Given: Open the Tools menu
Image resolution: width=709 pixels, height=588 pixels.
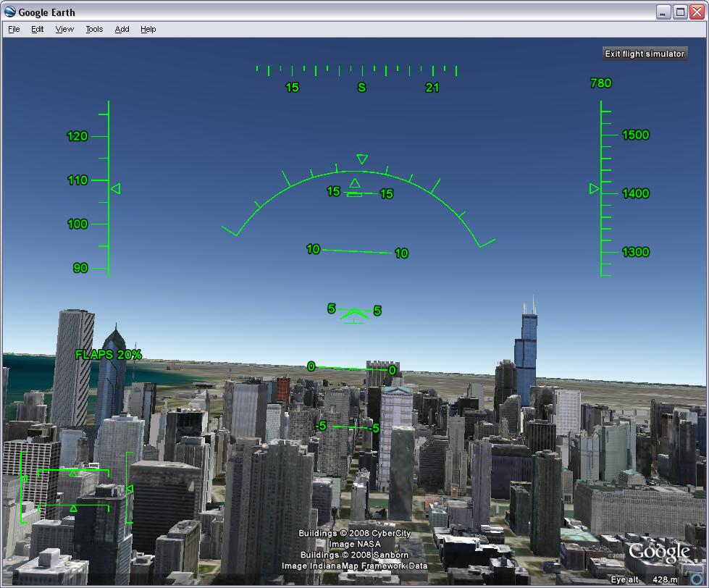Looking at the screenshot, I should pos(94,30).
